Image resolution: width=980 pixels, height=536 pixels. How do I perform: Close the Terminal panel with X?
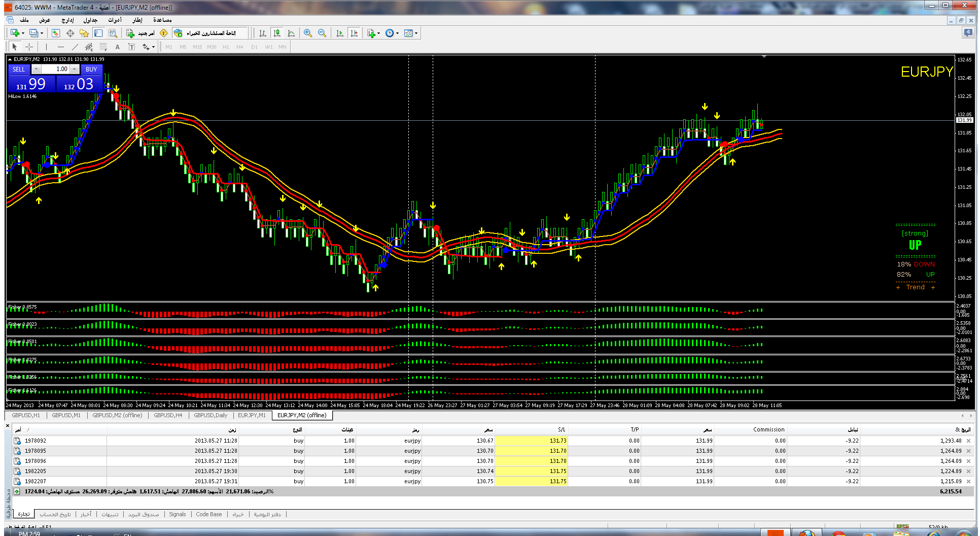[x=8, y=425]
